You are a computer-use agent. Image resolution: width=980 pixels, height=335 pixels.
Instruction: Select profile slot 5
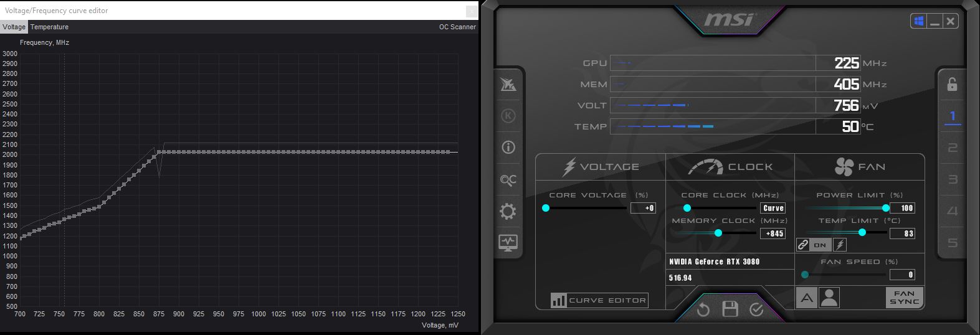pos(952,243)
